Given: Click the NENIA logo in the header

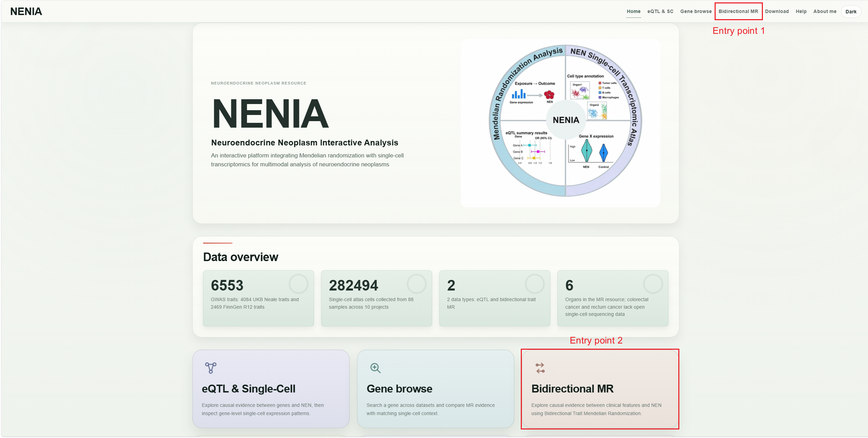Looking at the screenshot, I should (x=26, y=12).
